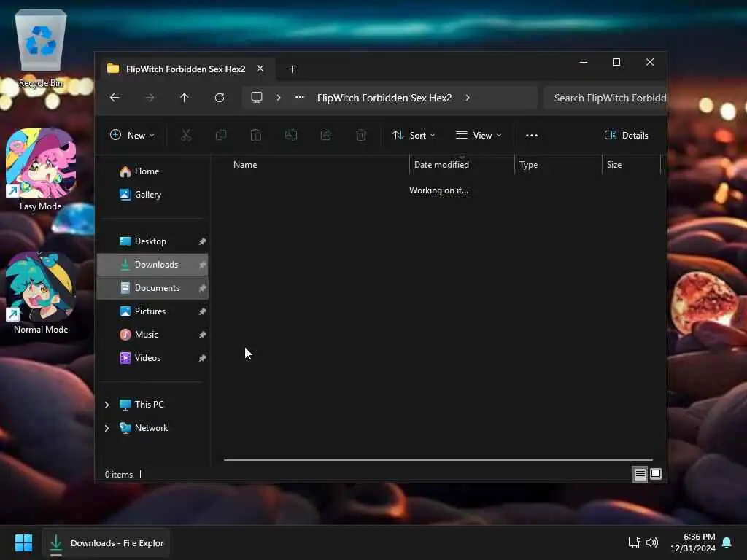Open chevron after FlipWitch Forbidden Sex Hex2 breadcrumb

468,98
